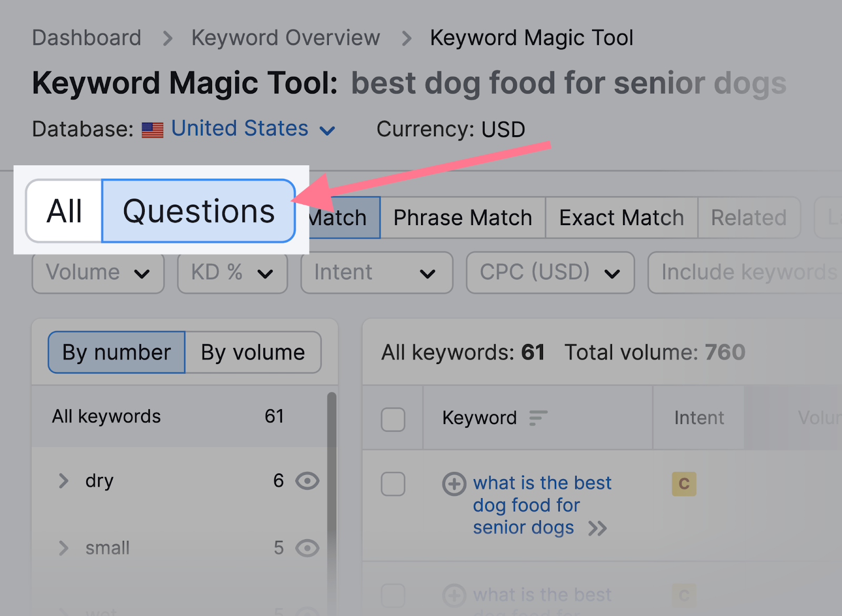Select the Phrase Match tab

[463, 218]
